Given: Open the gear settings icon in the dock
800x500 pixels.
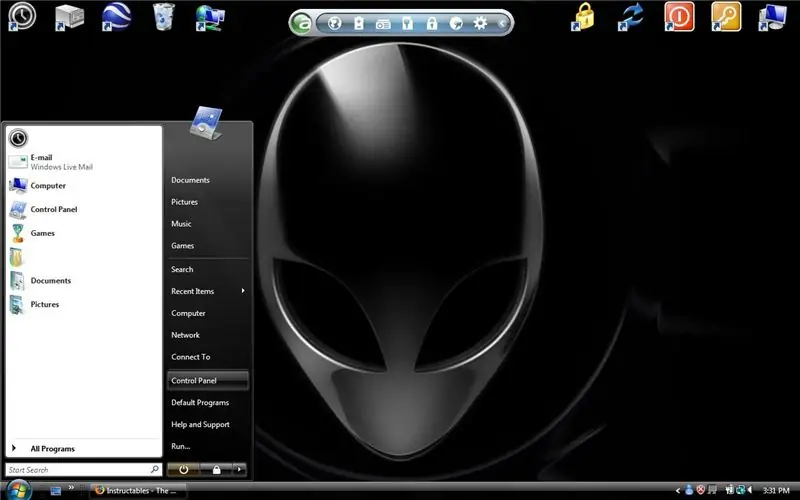Looking at the screenshot, I should point(480,23).
